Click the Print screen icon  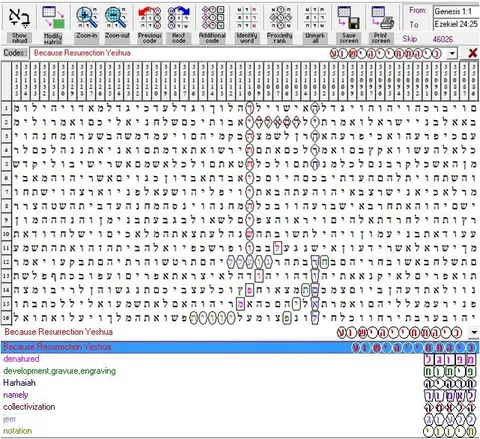(382, 17)
